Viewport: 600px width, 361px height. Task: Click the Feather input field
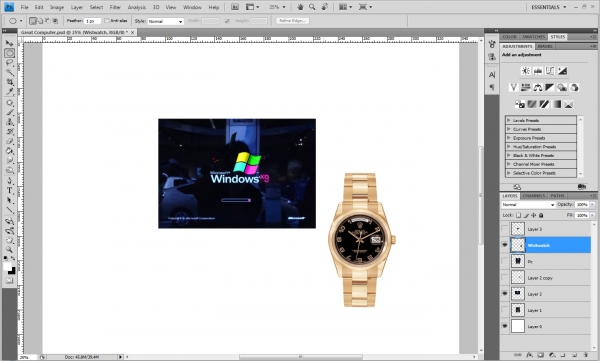[x=93, y=21]
